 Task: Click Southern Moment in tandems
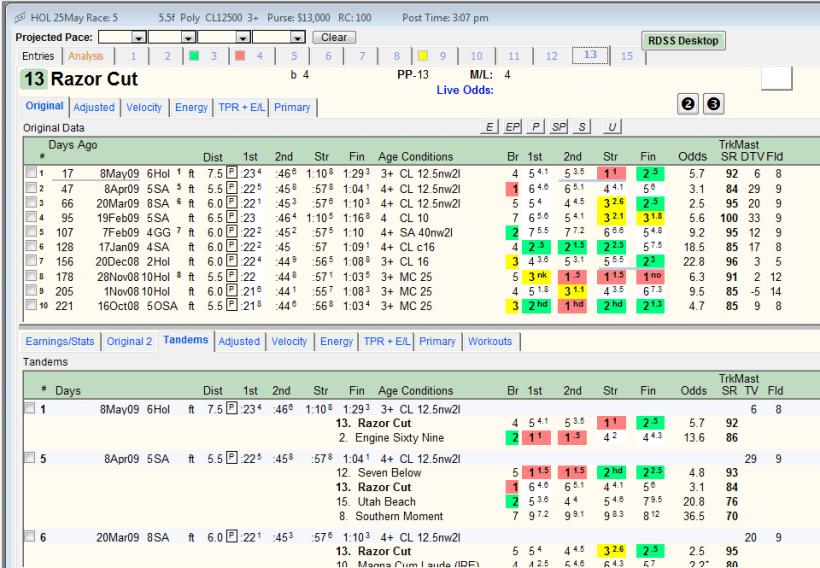[x=399, y=516]
